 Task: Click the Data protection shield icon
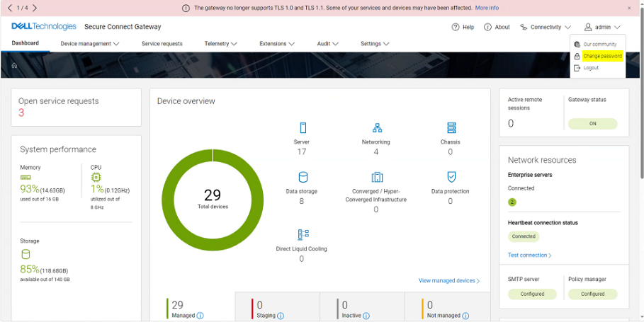[x=451, y=177]
